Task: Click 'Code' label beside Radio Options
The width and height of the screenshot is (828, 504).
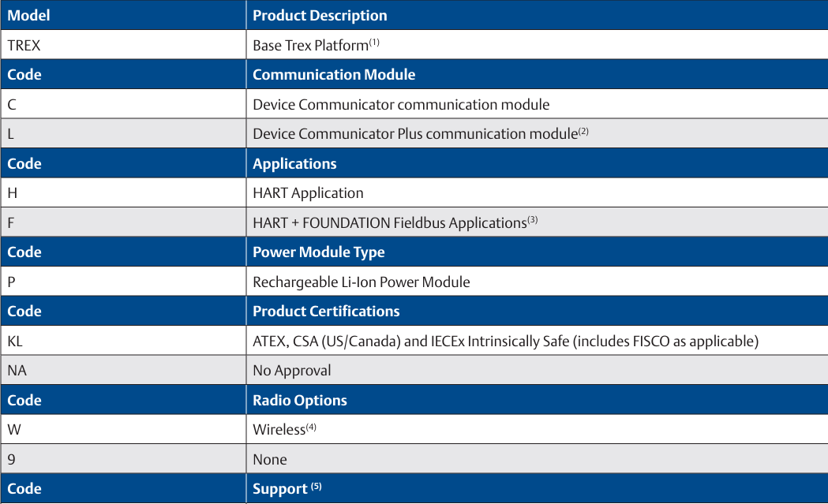Action: [24, 400]
